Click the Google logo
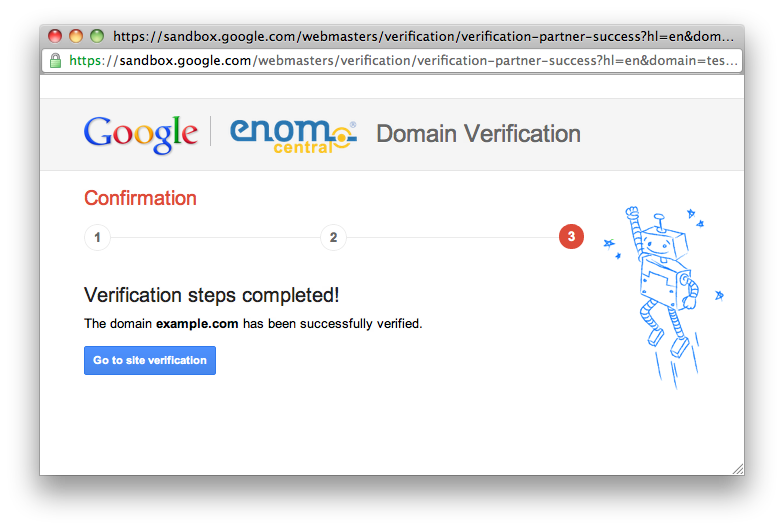The width and height of the screenshot is (784, 530). (141, 134)
